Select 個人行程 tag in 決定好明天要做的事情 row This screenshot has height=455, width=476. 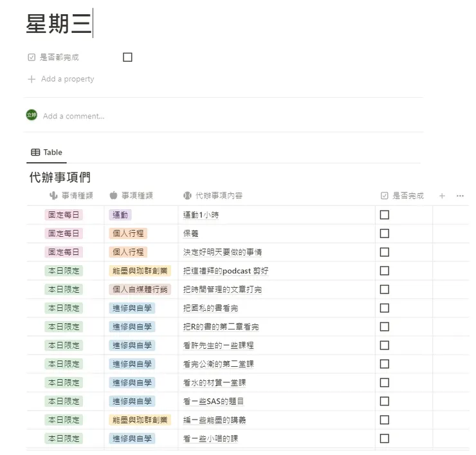128,252
